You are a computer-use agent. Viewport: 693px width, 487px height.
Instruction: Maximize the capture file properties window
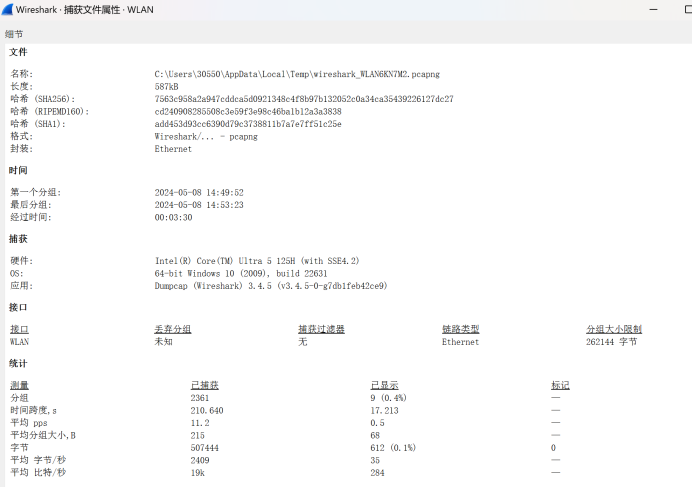tap(688, 9)
